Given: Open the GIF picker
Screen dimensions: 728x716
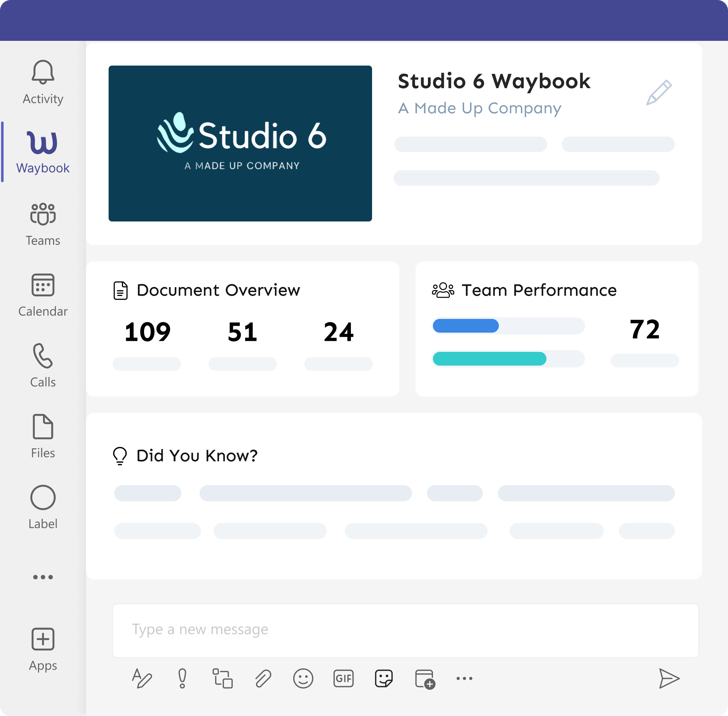Looking at the screenshot, I should [343, 678].
